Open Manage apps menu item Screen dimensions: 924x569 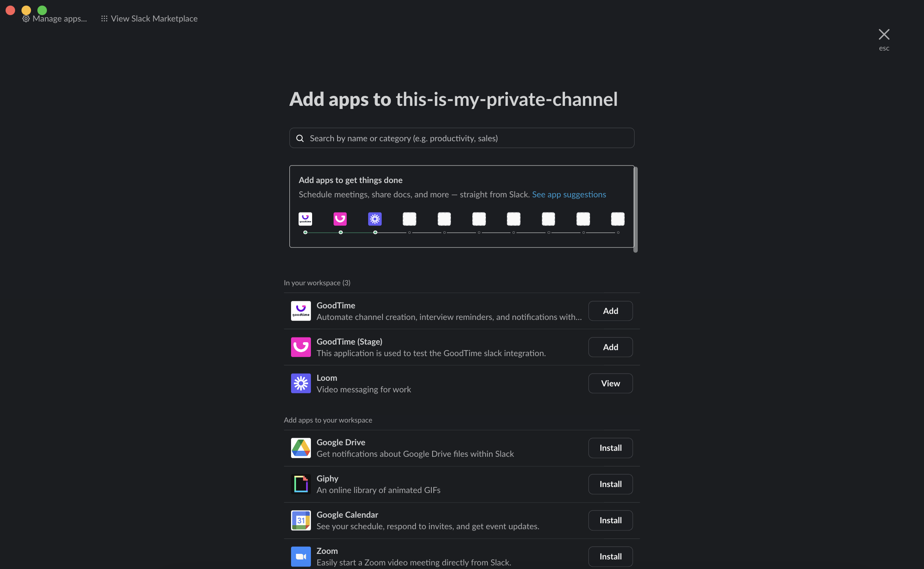pyautogui.click(x=55, y=19)
